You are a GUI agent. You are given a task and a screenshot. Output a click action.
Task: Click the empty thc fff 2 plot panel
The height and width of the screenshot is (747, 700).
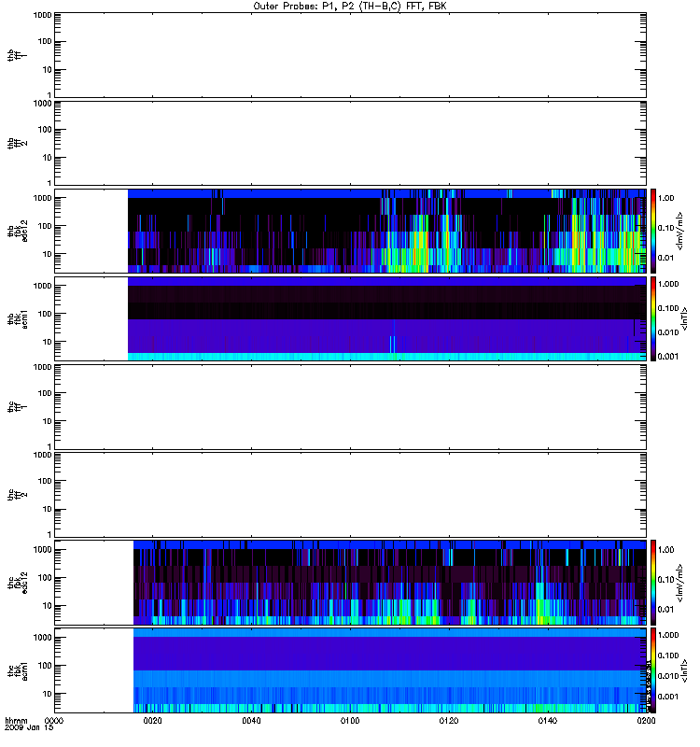pyautogui.click(x=350, y=495)
